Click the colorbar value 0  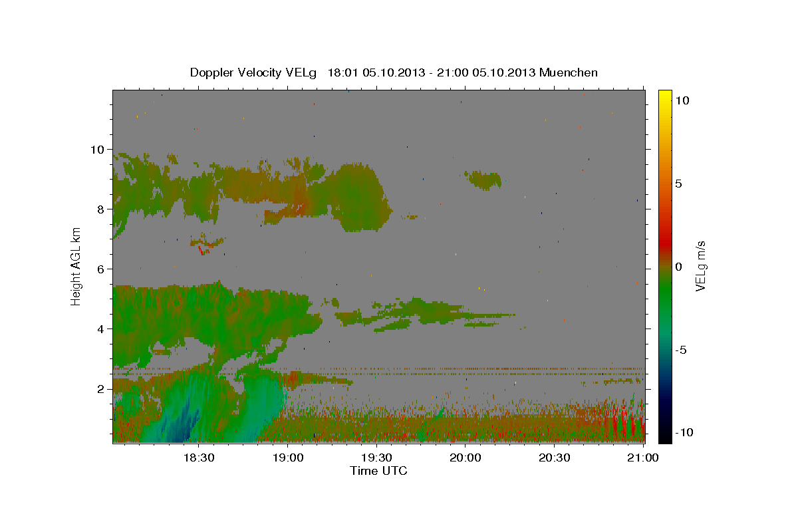tap(679, 267)
